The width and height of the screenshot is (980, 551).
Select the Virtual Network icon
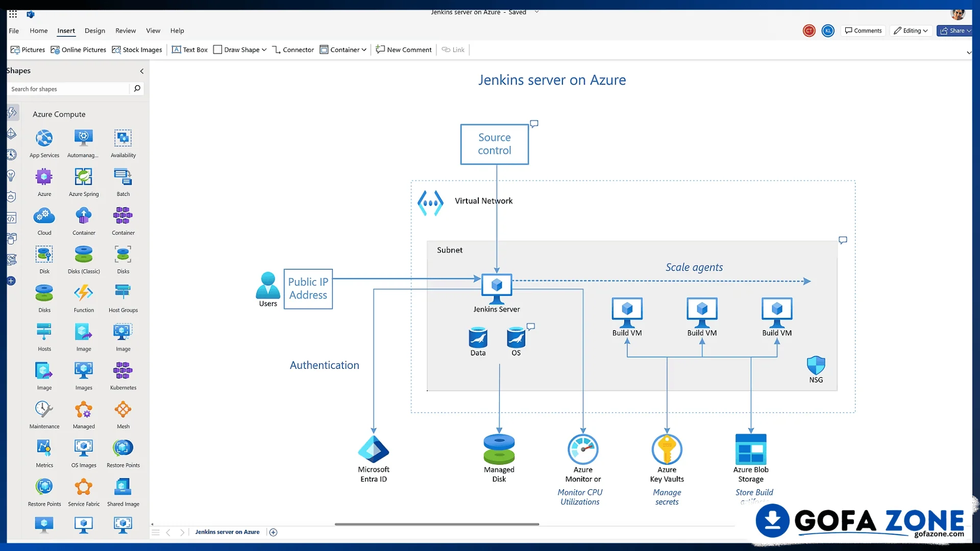430,203
